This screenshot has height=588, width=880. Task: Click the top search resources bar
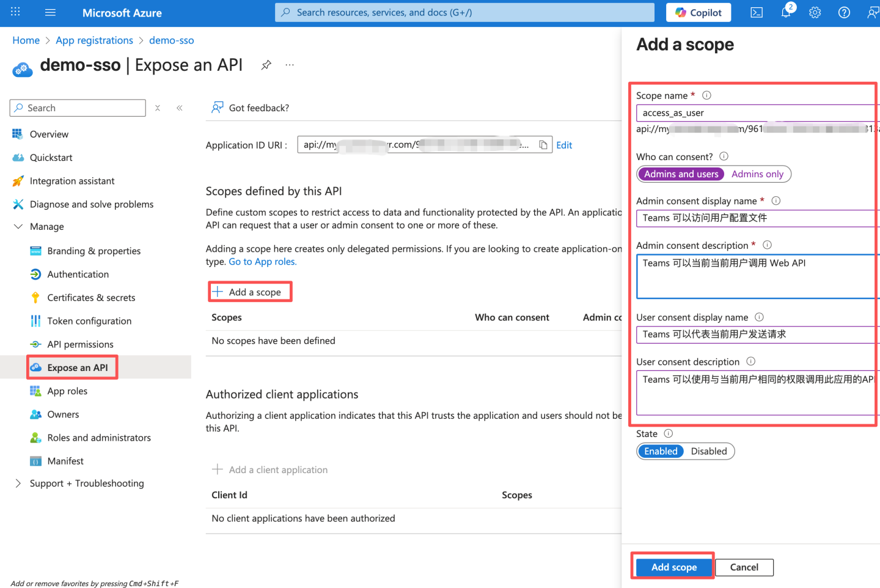(x=464, y=12)
